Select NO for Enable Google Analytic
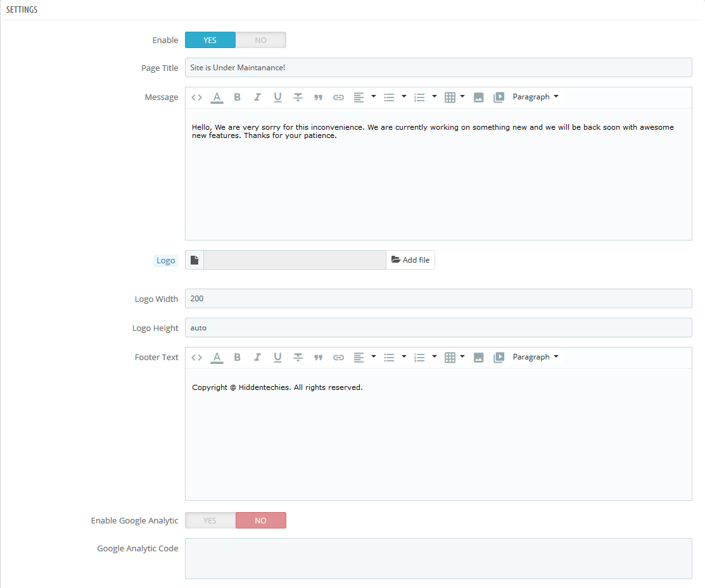The height and width of the screenshot is (588, 705). point(260,521)
